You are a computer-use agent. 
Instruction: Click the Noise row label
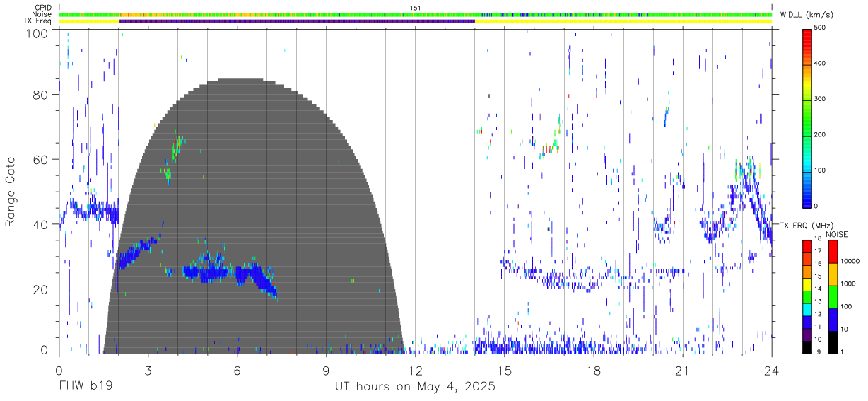click(x=42, y=14)
